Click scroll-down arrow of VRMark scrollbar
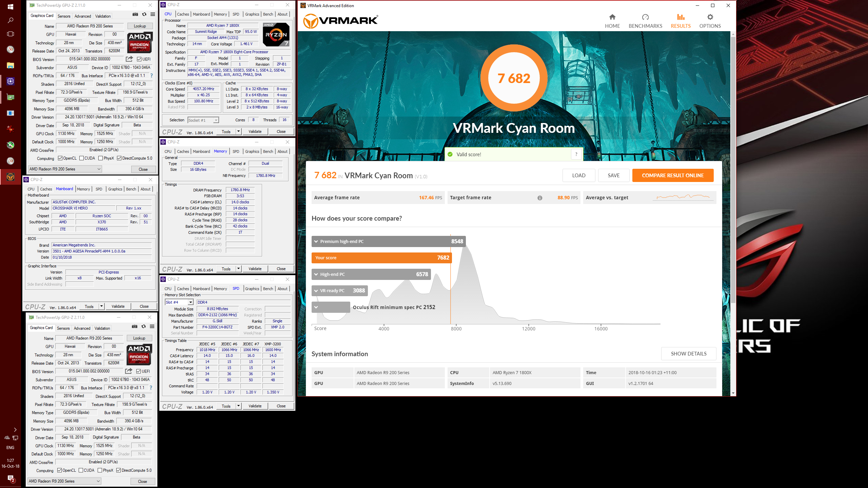 [x=733, y=393]
